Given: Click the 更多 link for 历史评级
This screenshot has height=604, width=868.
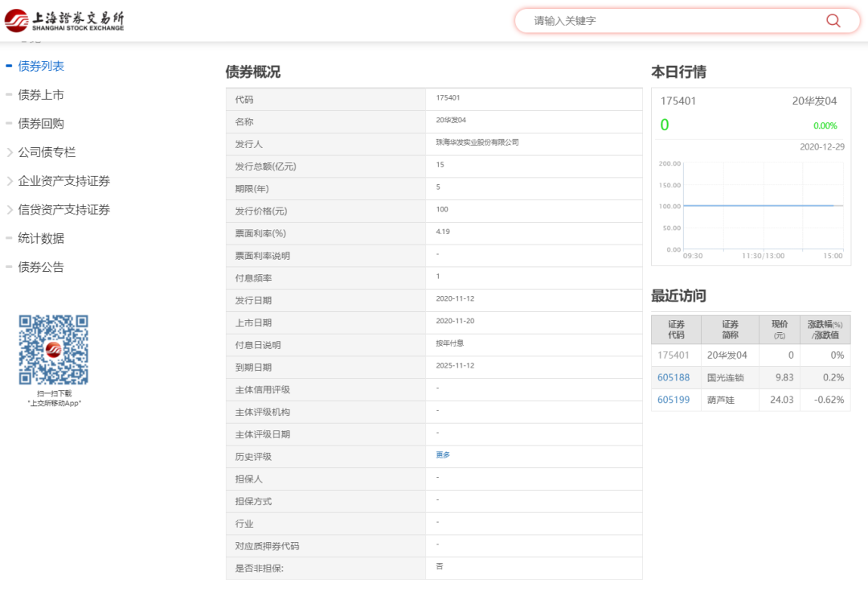Looking at the screenshot, I should 443,455.
